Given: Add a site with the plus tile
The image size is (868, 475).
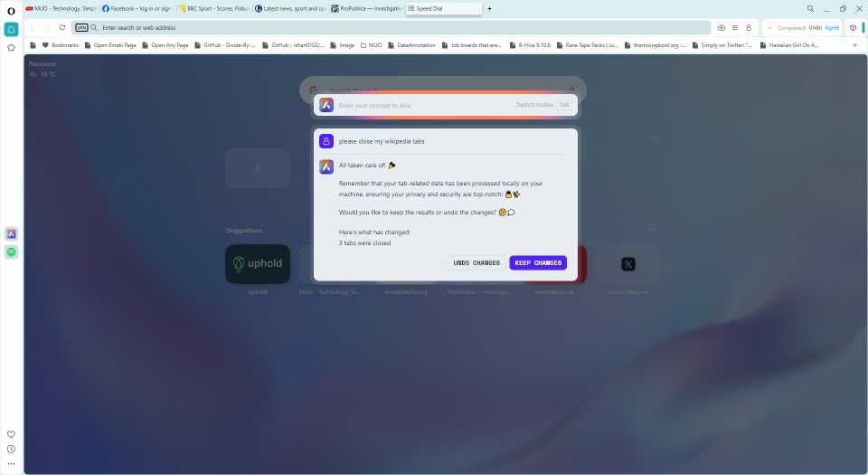Looking at the screenshot, I should [x=258, y=168].
